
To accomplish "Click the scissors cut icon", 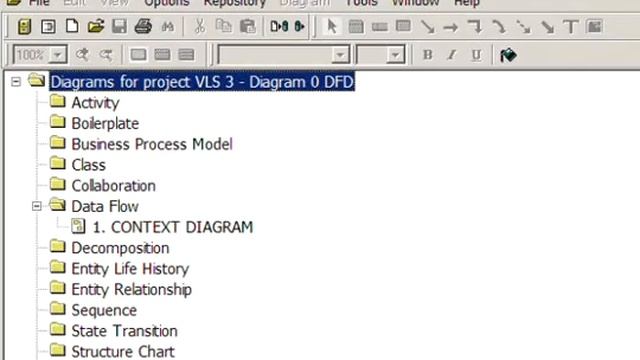I will point(200,27).
